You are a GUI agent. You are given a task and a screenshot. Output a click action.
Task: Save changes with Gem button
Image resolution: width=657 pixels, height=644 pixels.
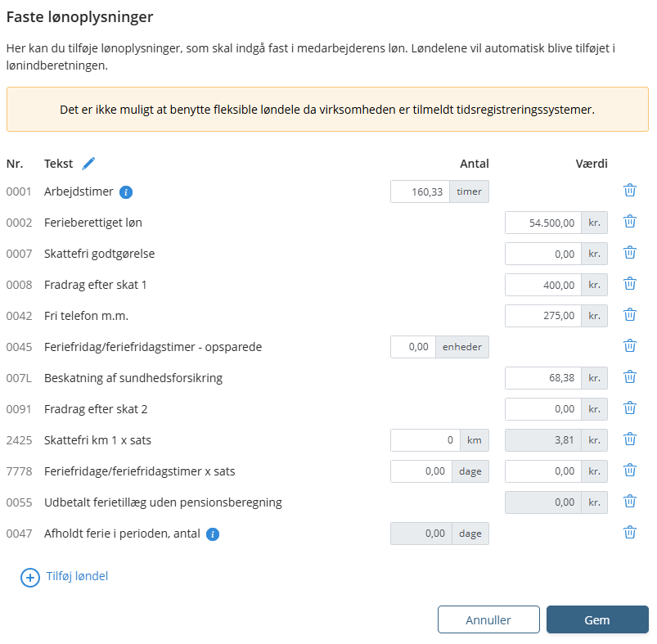coord(597,619)
